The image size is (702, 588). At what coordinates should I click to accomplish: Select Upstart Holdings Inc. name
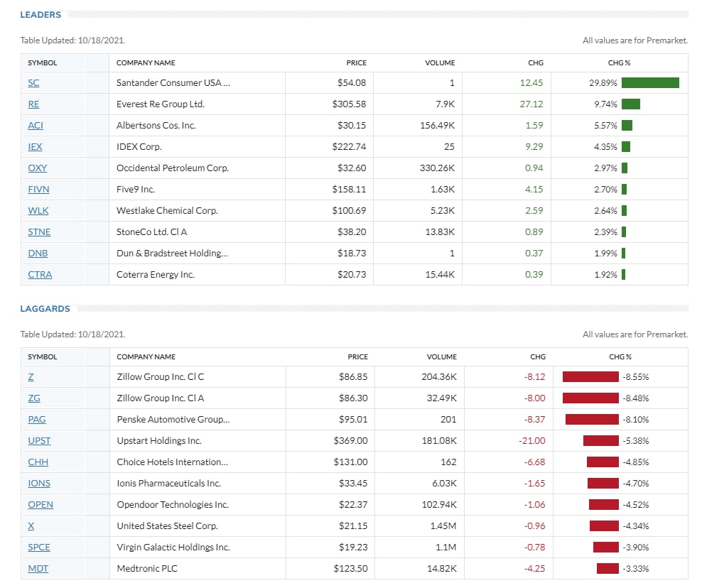click(159, 441)
